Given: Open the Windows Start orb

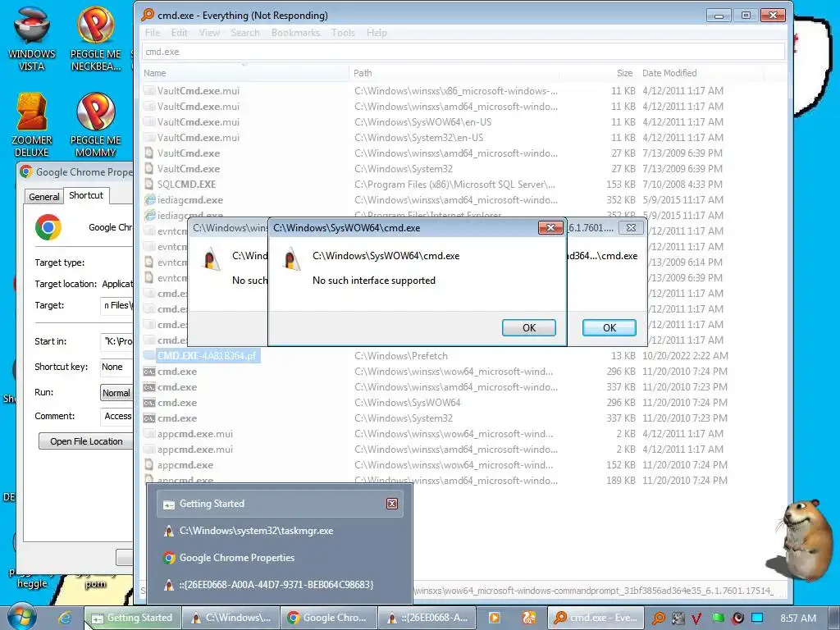Looking at the screenshot, I should (x=22, y=617).
